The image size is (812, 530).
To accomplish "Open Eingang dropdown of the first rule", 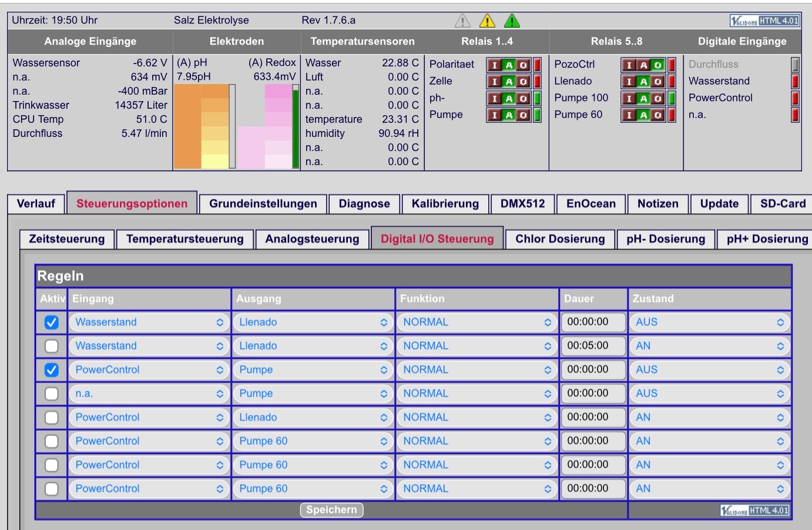I will pyautogui.click(x=149, y=323).
